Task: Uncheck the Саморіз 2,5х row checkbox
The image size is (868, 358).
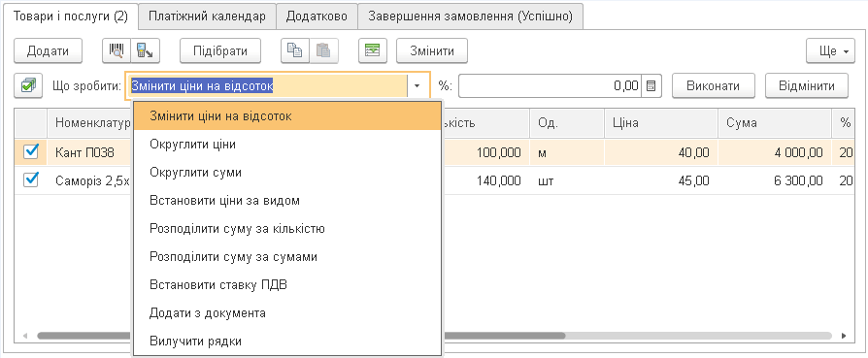Action: point(31,179)
